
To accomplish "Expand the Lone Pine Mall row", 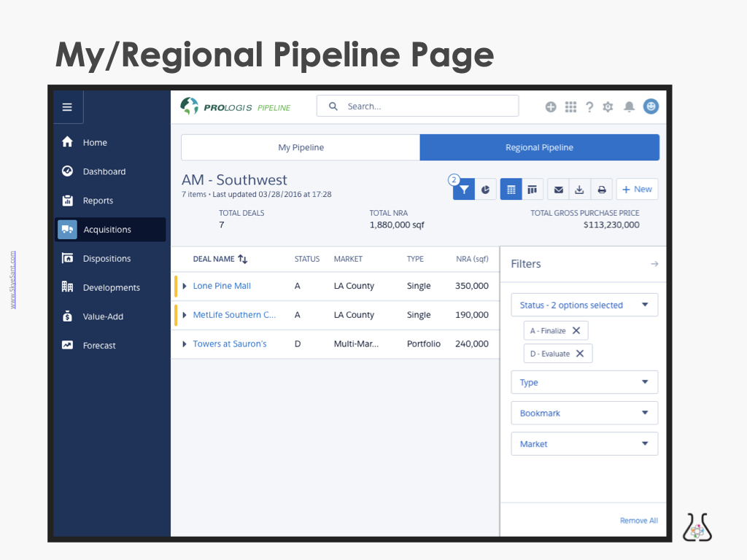I will tap(185, 286).
